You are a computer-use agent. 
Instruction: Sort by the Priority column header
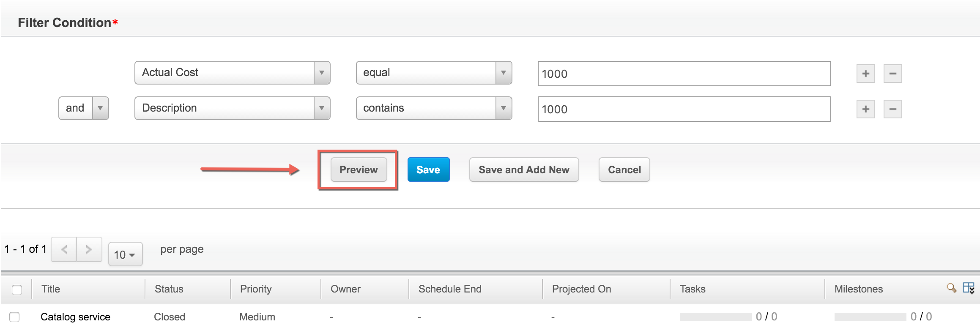pyautogui.click(x=255, y=289)
